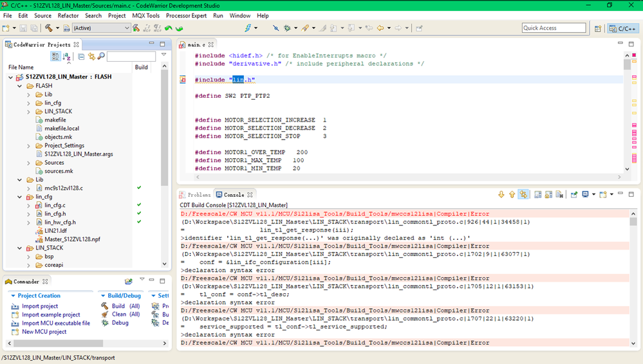Click the Projects panel filter text box
643x364 pixels.
click(131, 56)
